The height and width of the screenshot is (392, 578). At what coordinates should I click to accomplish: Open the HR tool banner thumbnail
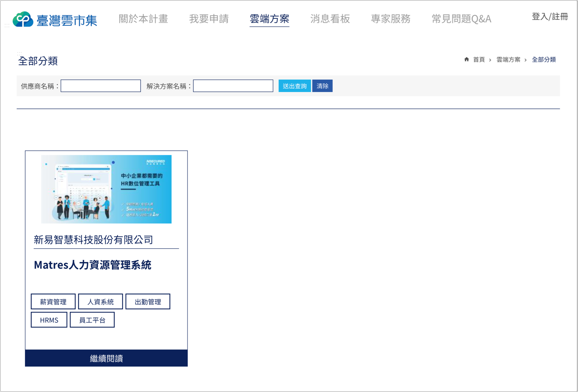[106, 189]
